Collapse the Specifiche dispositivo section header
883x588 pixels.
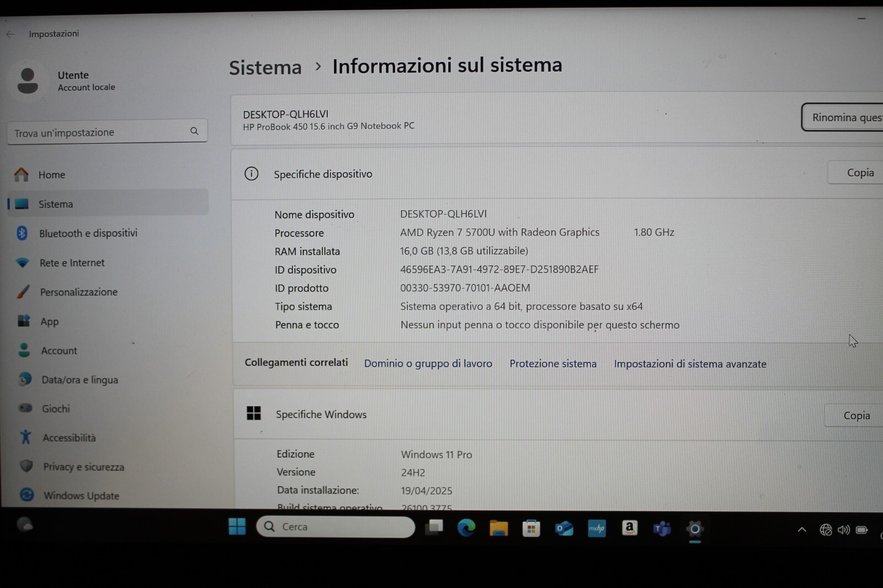[557, 174]
